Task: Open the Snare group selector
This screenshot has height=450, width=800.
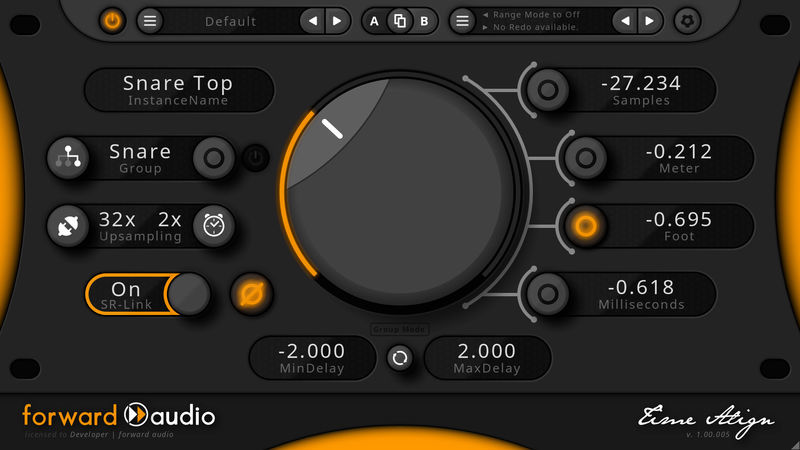Action: point(140,158)
